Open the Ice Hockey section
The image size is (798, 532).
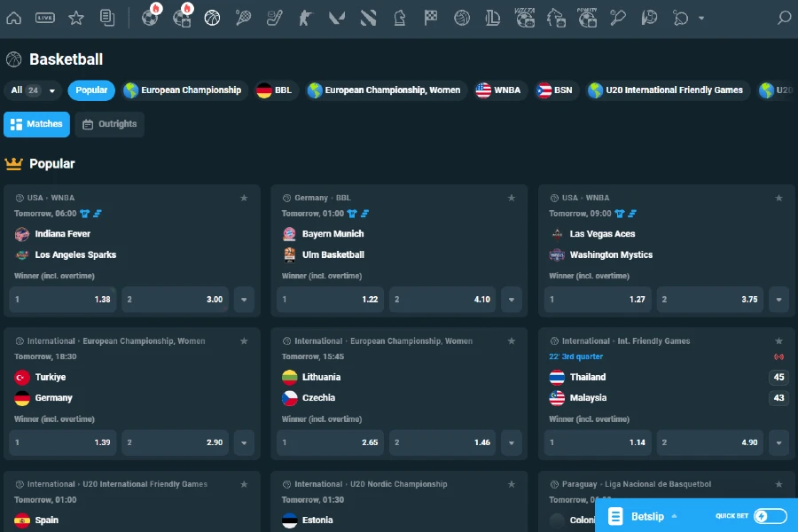coord(275,16)
